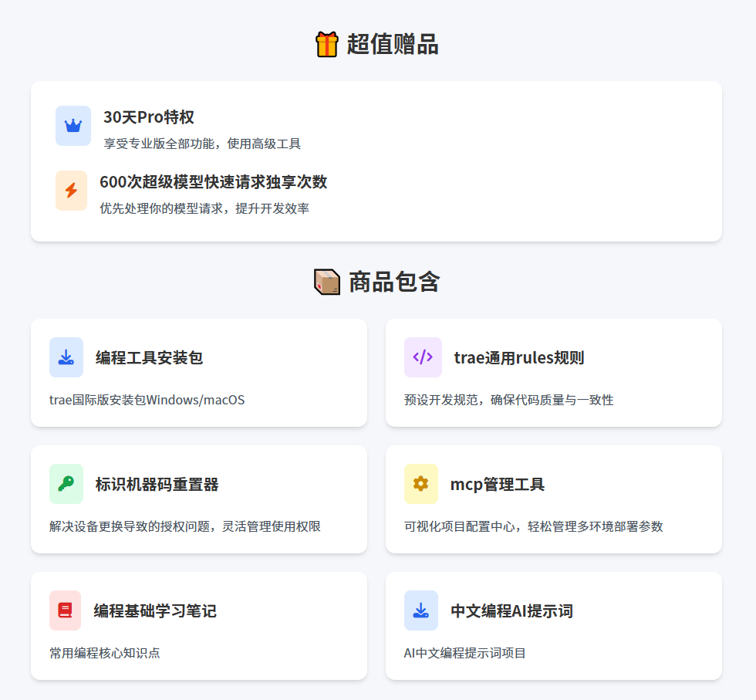Click the gift box emoji beside 超值赠品
The width and height of the screenshot is (756, 700).
pyautogui.click(x=327, y=44)
